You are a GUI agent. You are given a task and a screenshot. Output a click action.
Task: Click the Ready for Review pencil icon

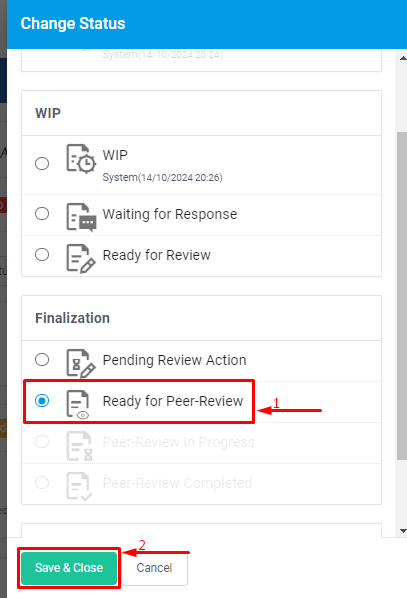click(x=81, y=259)
